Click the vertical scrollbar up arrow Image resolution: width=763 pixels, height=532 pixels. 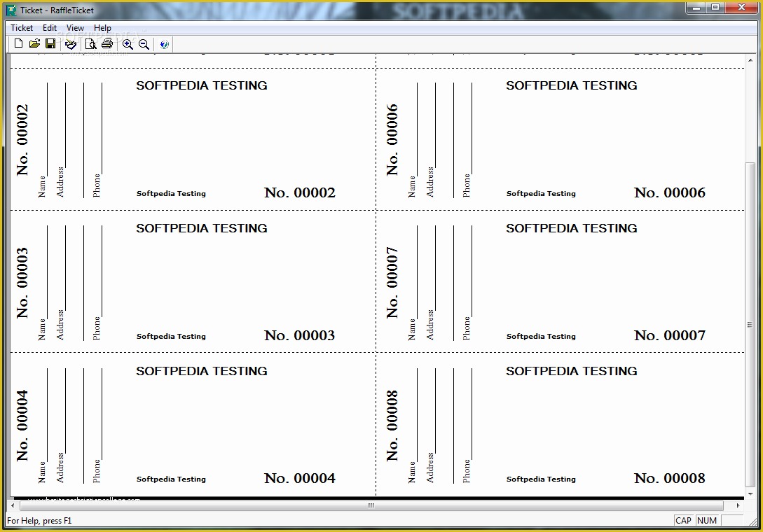tap(750, 59)
